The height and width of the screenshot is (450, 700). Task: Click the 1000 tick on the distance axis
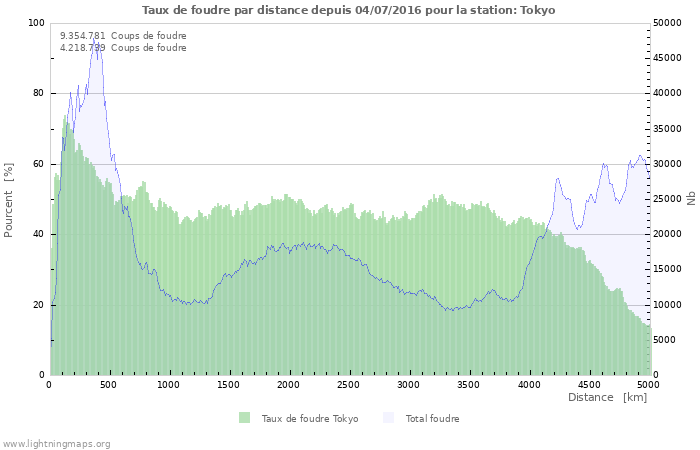[x=169, y=384]
